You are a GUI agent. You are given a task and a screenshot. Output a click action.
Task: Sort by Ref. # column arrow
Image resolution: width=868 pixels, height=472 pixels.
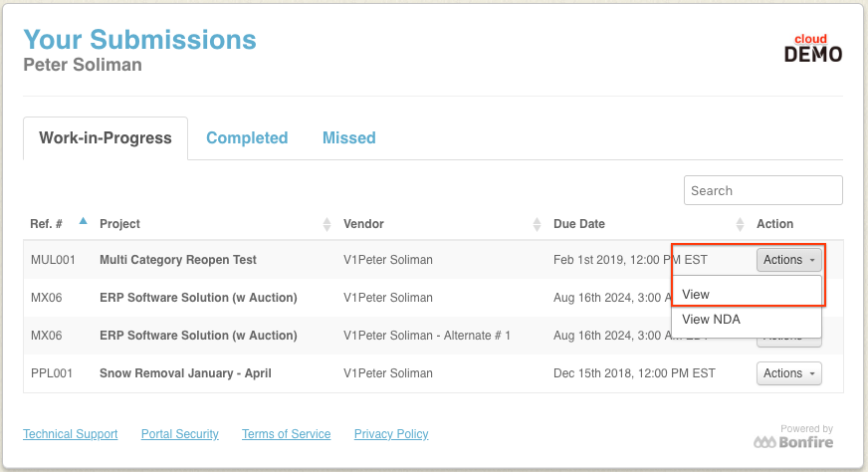click(83, 221)
